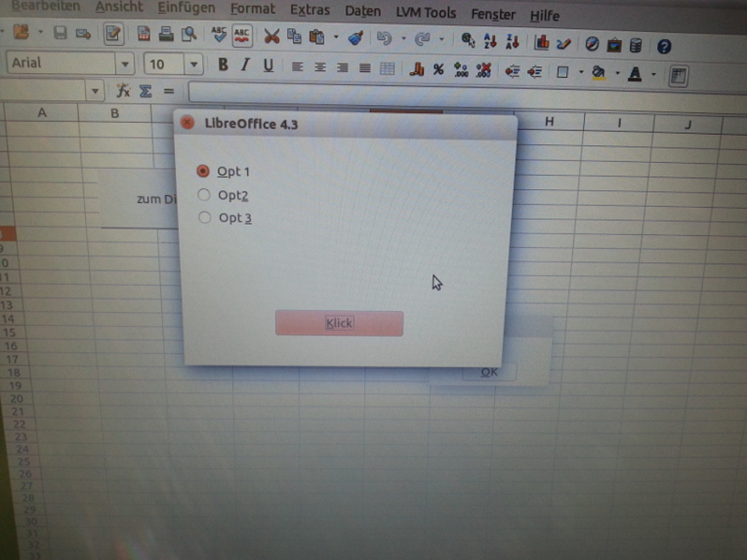Click the Save document icon
This screenshot has height=560, width=747.
tap(60, 32)
